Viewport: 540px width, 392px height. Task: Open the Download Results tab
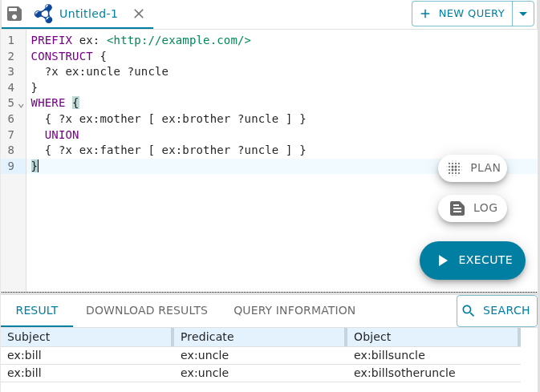[147, 310]
